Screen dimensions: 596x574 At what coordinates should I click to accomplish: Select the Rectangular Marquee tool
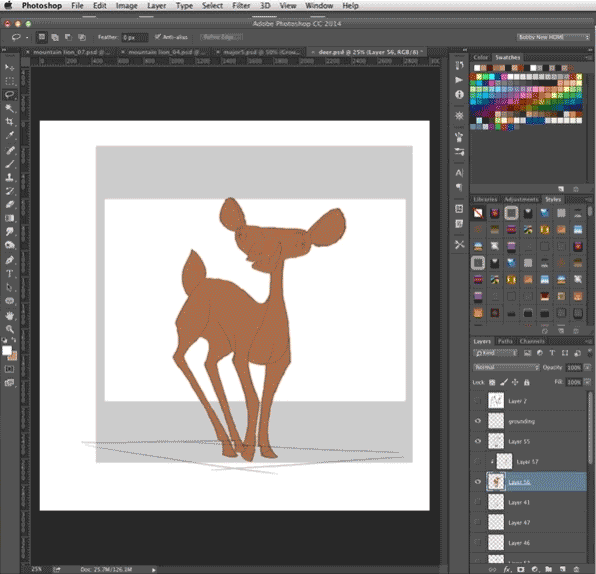click(10, 81)
